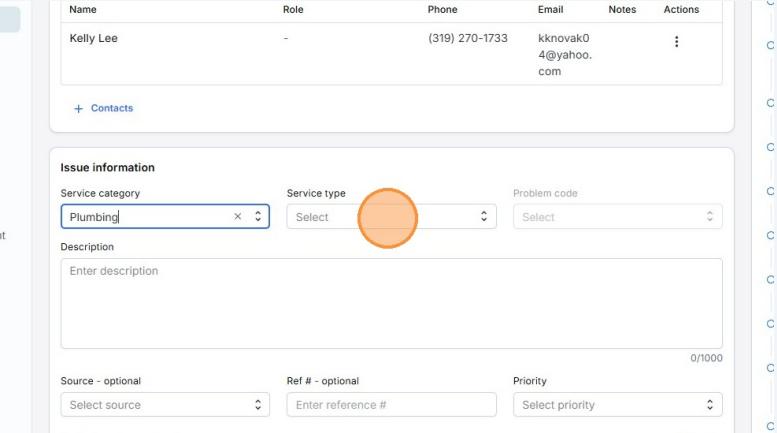Click the Role column header
777x433 pixels.
(x=293, y=10)
